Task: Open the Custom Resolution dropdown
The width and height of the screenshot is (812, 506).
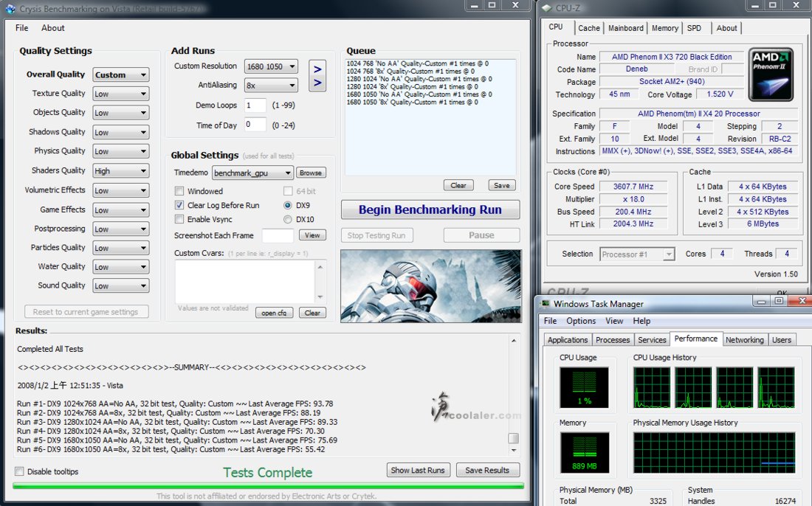Action: coord(271,66)
